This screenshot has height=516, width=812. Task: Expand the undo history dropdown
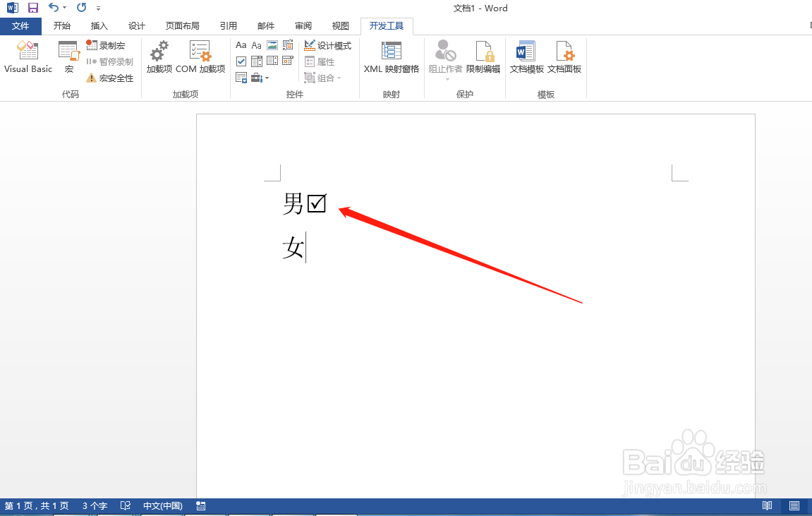point(65,8)
